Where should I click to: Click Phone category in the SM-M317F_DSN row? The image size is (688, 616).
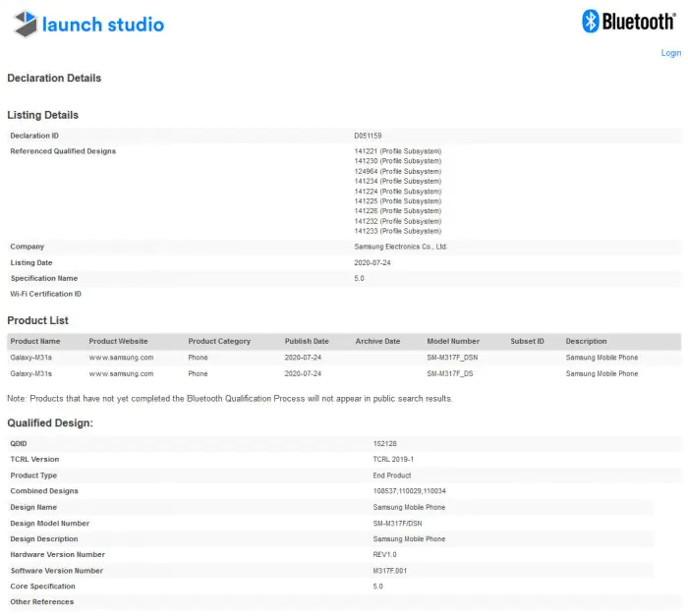198,358
